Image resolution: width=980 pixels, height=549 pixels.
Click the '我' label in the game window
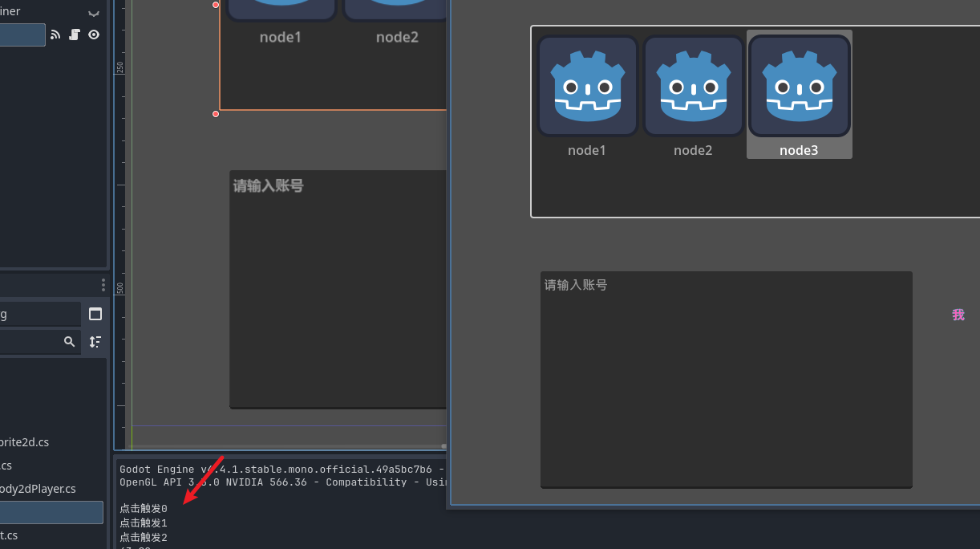pyautogui.click(x=958, y=315)
